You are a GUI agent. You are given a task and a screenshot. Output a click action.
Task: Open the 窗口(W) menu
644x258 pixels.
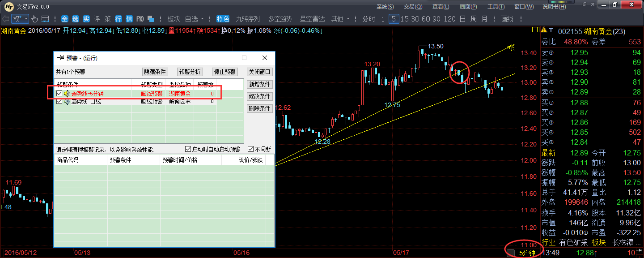[x=524, y=6]
